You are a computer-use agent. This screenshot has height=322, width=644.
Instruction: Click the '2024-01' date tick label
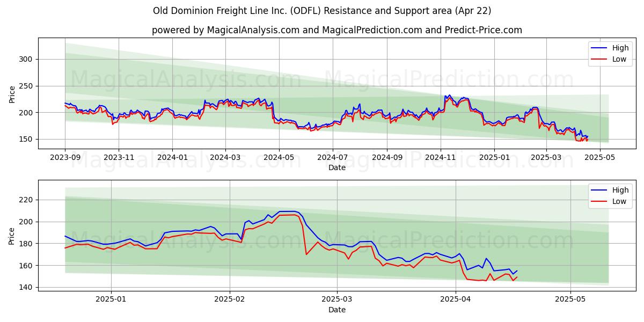(x=172, y=158)
